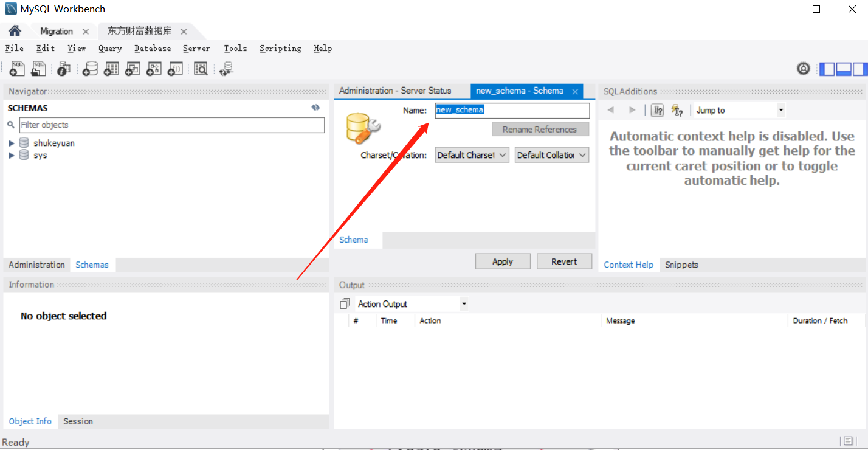
Task: Switch to Administration - Server Status tab
Action: (395, 91)
